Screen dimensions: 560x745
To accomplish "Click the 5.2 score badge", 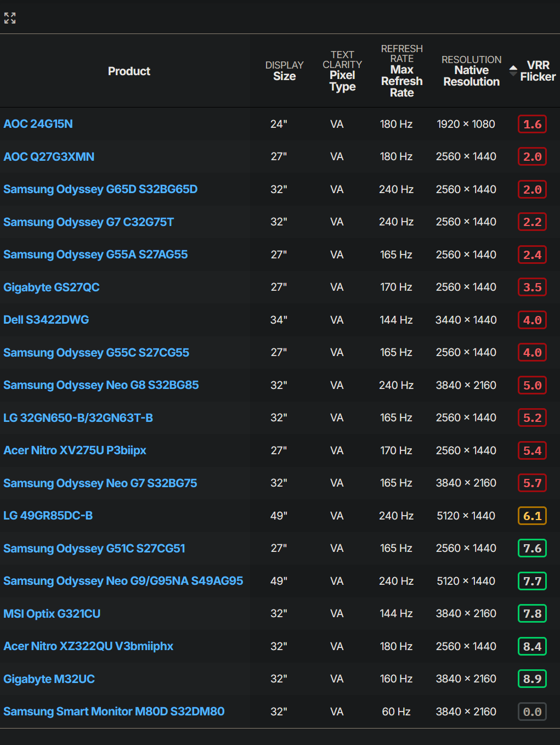I will coord(532,418).
